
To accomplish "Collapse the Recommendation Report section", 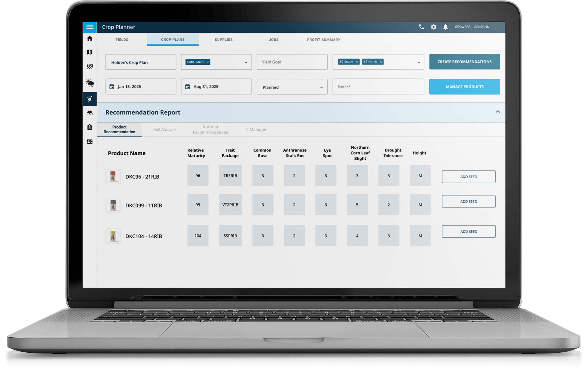I will [x=498, y=112].
